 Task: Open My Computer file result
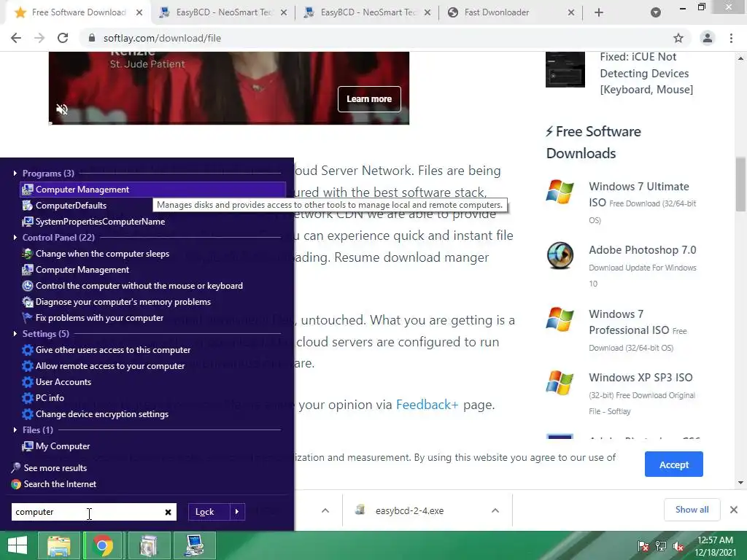[63, 446]
